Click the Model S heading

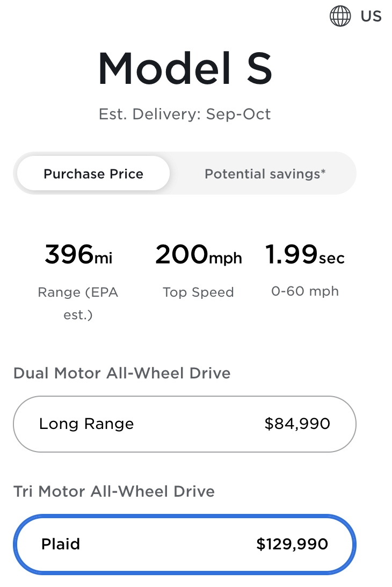click(x=185, y=69)
